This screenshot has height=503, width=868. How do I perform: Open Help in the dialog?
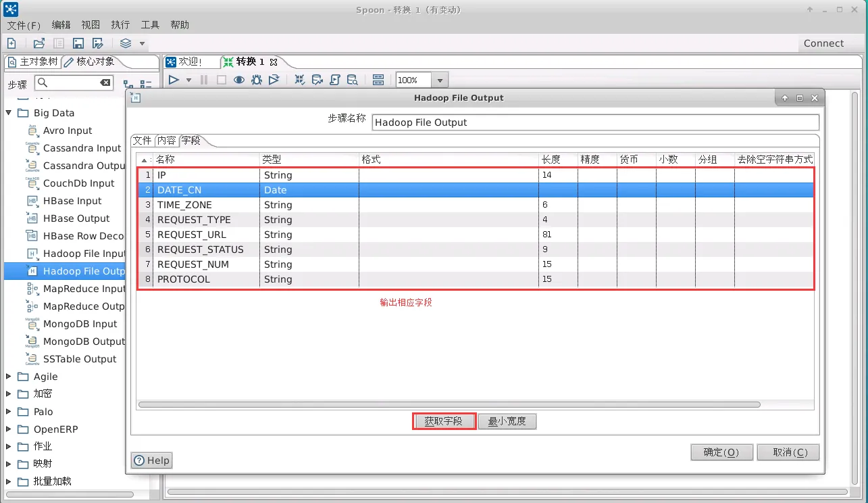[x=151, y=460]
